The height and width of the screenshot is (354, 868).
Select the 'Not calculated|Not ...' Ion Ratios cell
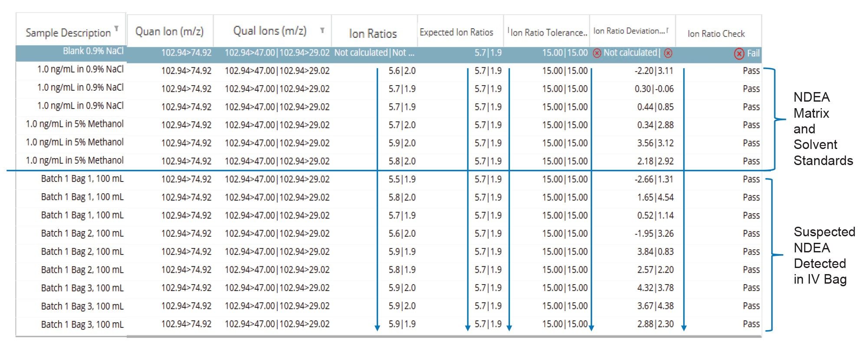pos(374,53)
